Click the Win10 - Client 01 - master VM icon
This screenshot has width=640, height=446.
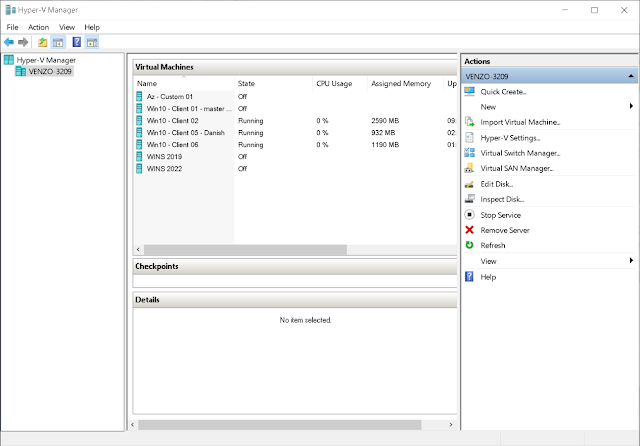[139, 109]
